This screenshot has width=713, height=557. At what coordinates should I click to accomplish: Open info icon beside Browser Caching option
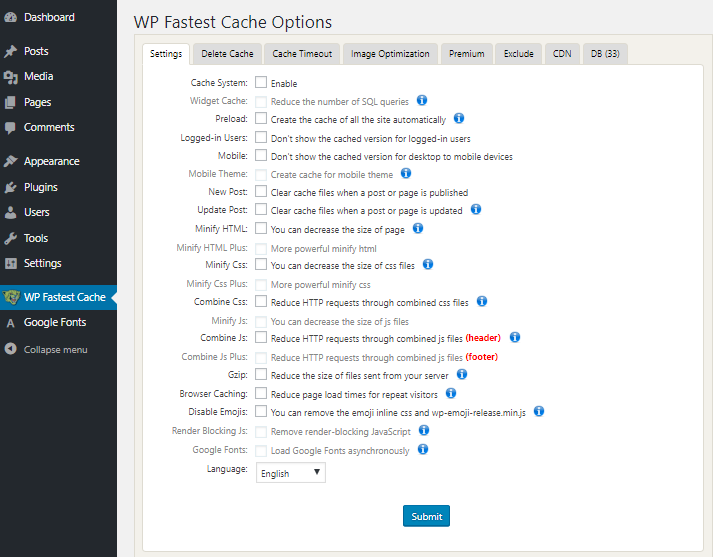(x=451, y=393)
